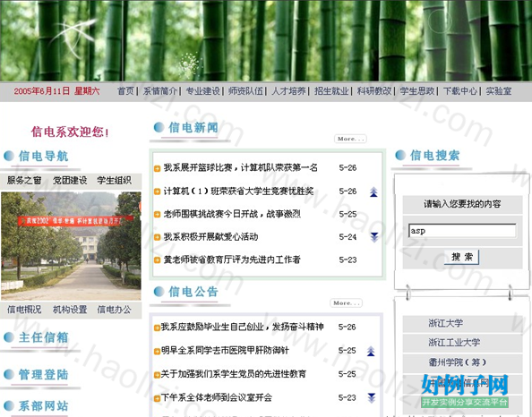
Task: Click the down arrow icon in 信电新闻 list
Action: [374, 237]
